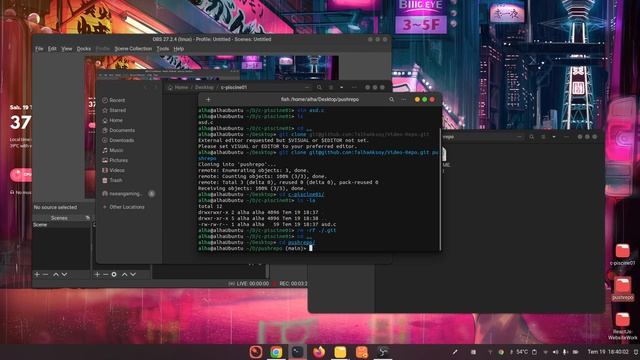
Task: Click the 54°C temperature indicator
Action: pyautogui.click(x=522, y=352)
